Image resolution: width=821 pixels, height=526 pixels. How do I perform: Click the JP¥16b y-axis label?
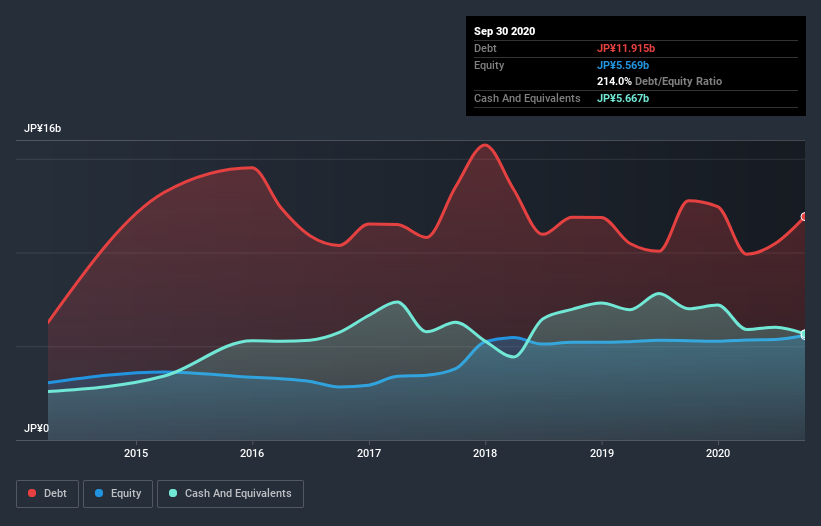coord(42,128)
